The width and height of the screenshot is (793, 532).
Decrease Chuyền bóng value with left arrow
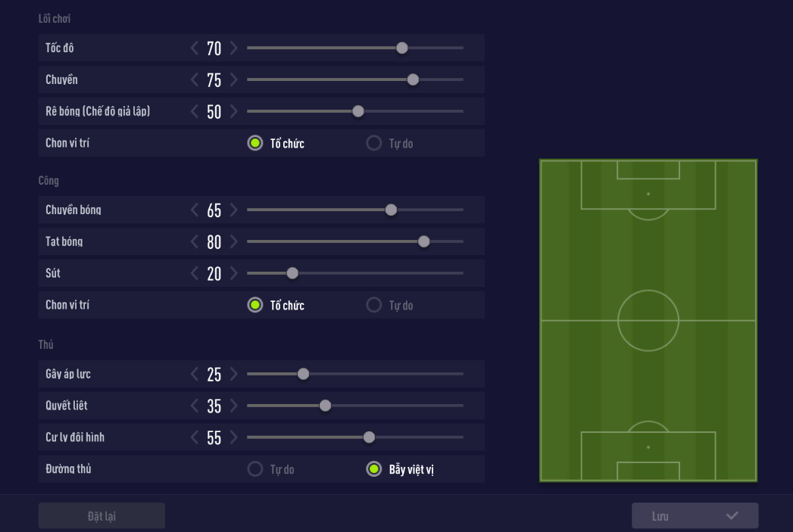[194, 210]
